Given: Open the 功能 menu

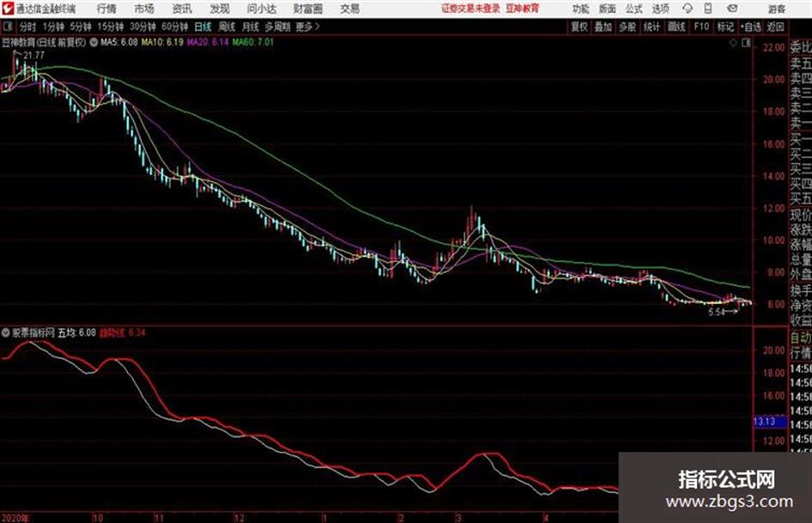Looking at the screenshot, I should pos(581,9).
